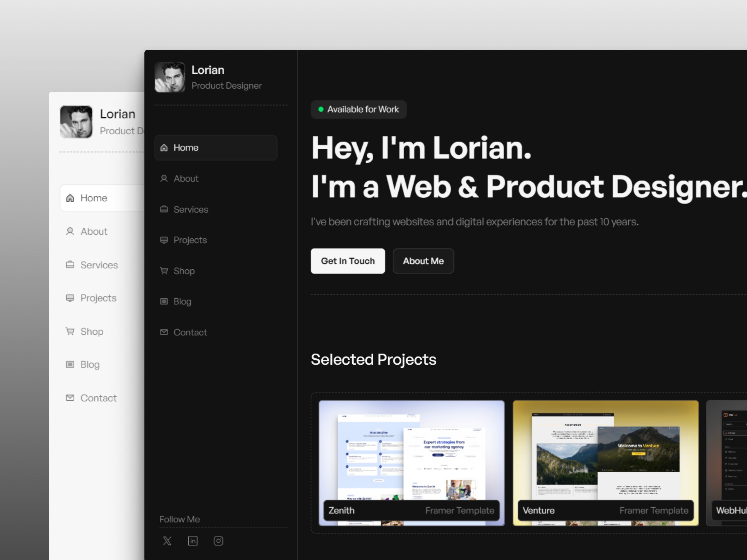Screen dimensions: 747x560
Task: Click the X (Twitter) social icon
Action: coord(167,541)
